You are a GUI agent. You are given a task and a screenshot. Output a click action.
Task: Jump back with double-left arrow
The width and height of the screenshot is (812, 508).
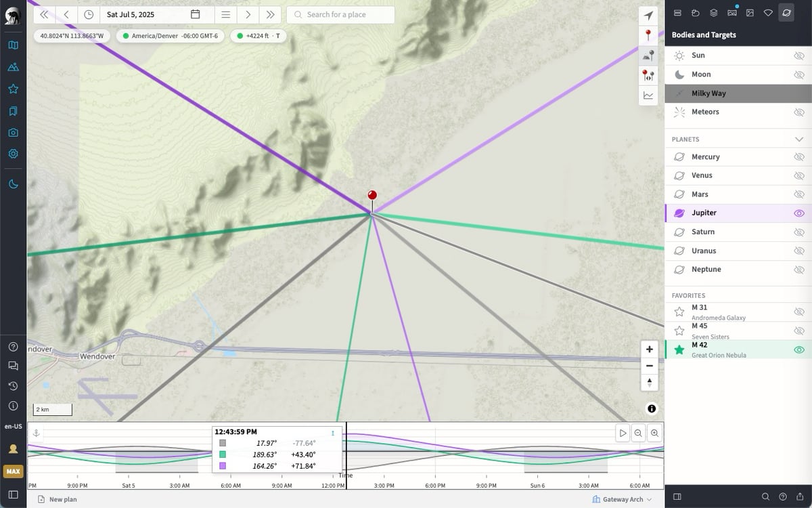[x=44, y=14]
